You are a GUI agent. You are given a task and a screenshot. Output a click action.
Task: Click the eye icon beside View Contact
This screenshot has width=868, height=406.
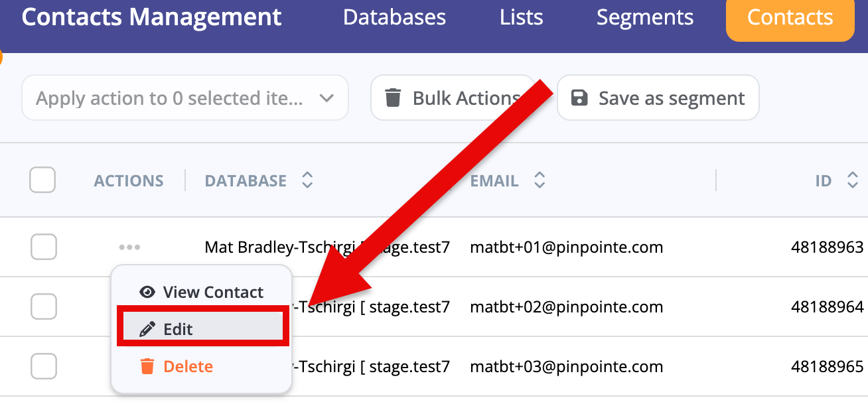pyautogui.click(x=147, y=292)
